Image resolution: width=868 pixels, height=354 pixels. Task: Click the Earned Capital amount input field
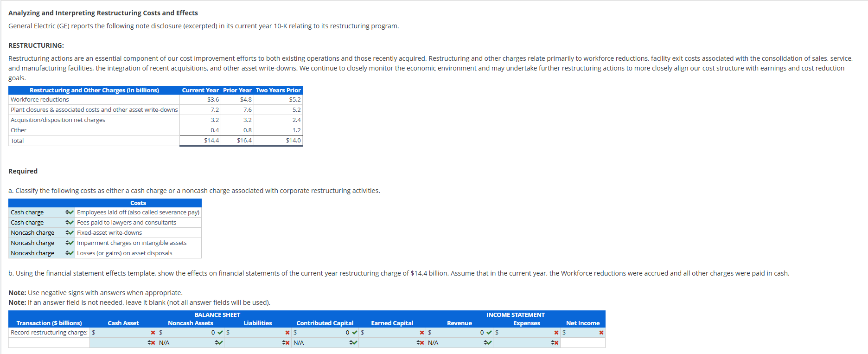coord(391,332)
